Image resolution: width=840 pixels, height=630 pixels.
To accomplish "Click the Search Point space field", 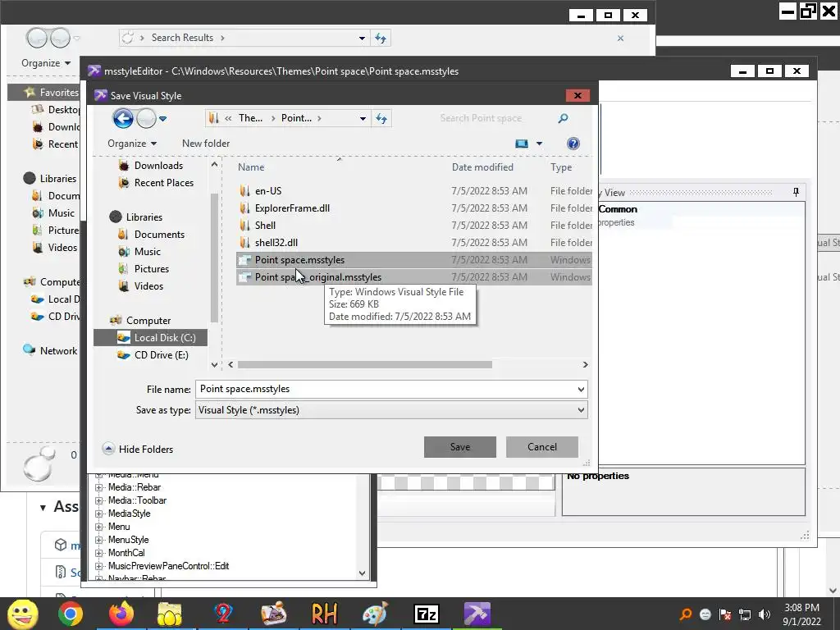I will [x=481, y=118].
